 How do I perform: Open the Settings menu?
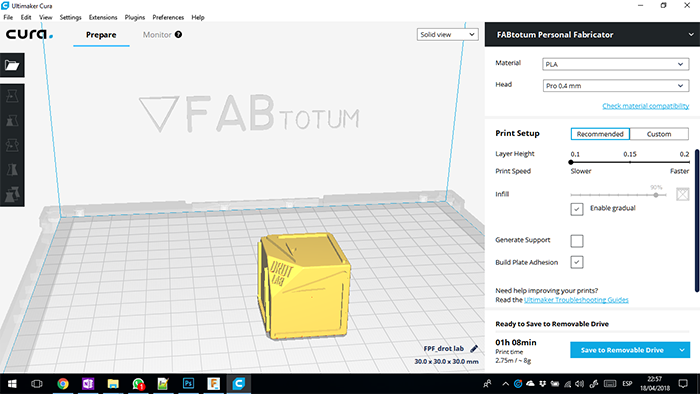71,17
